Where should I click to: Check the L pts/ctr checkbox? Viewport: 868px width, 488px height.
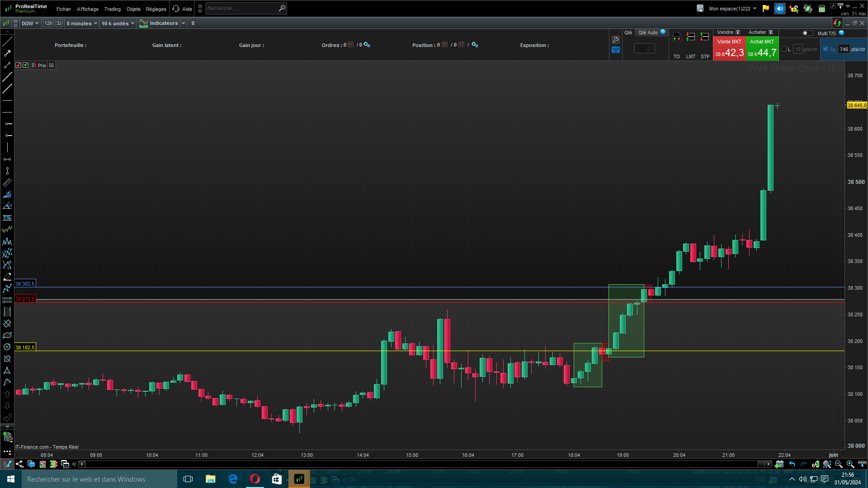pos(784,49)
